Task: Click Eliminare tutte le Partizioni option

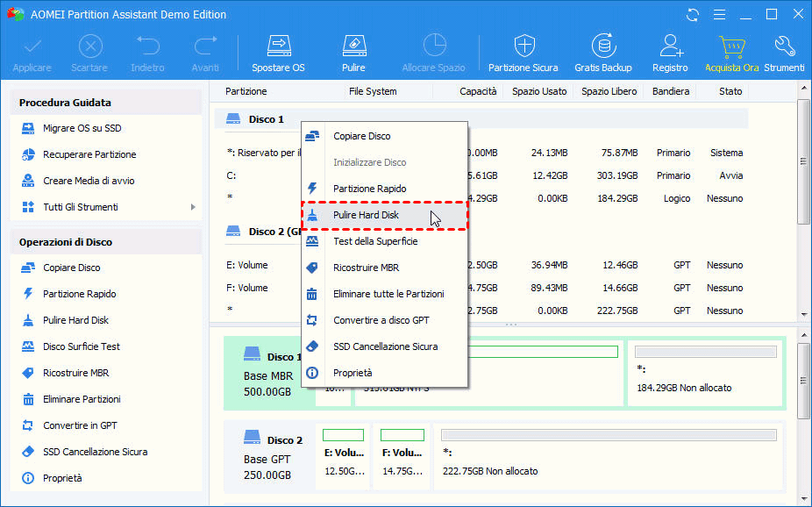Action: 388,294
